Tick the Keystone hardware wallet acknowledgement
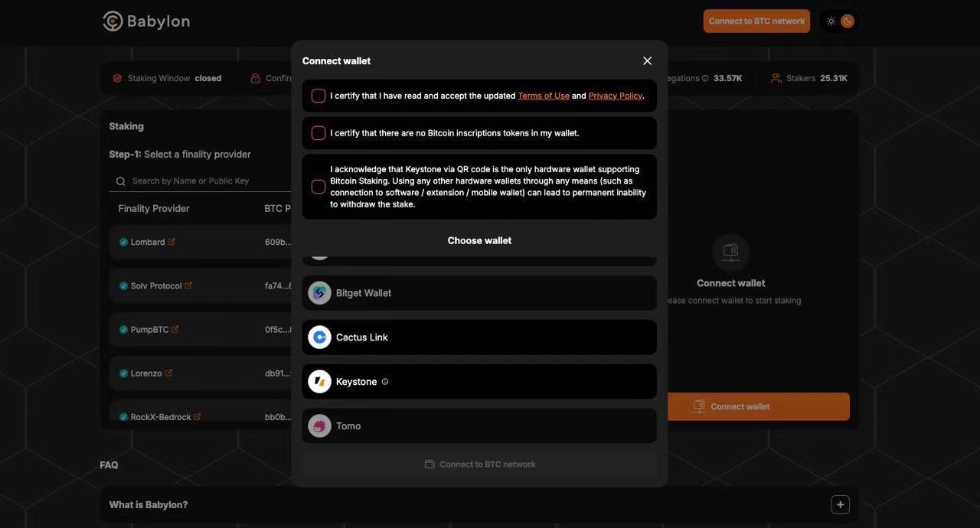This screenshot has height=528, width=980. point(318,187)
